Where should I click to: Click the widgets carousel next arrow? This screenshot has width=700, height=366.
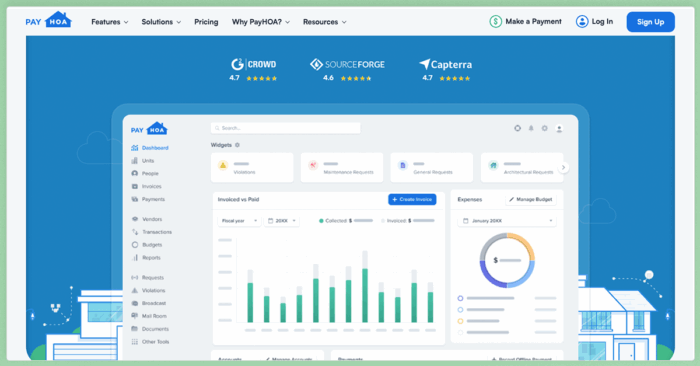563,167
